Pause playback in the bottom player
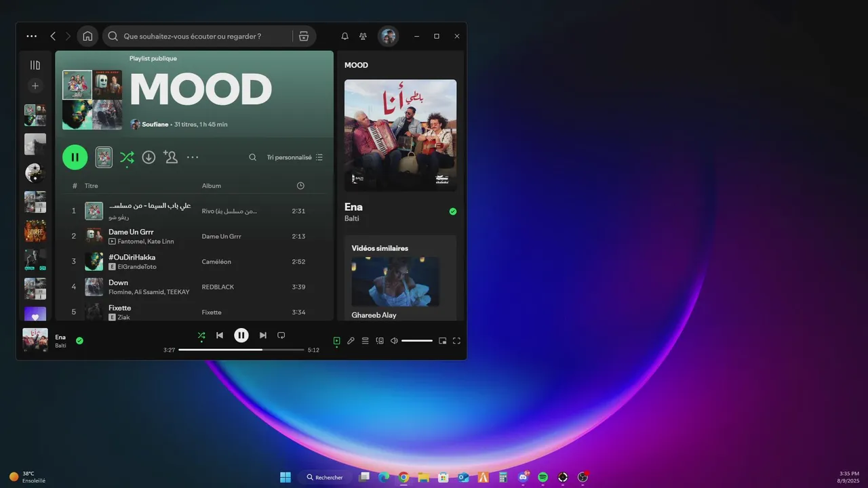Screen dimensions: 868x488 241,335
